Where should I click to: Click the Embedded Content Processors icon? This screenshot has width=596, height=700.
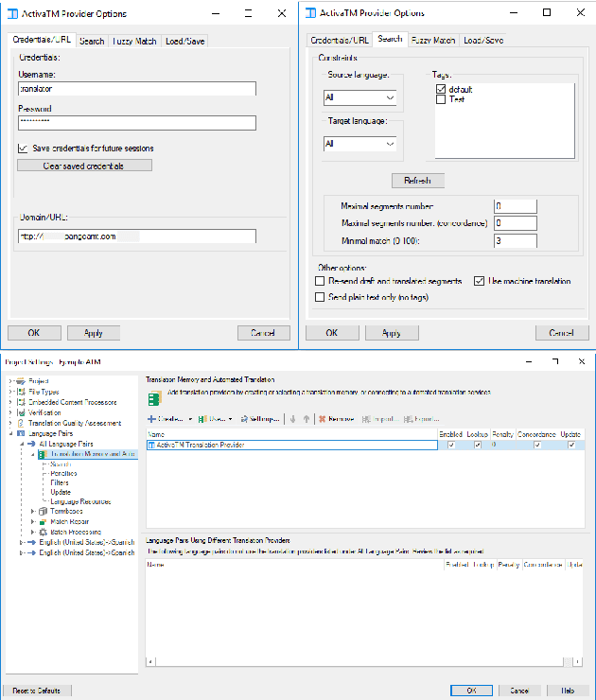pos(21,402)
